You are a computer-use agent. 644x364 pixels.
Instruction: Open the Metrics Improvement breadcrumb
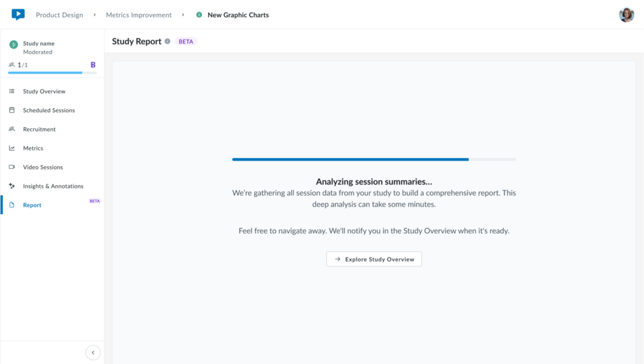(x=139, y=15)
